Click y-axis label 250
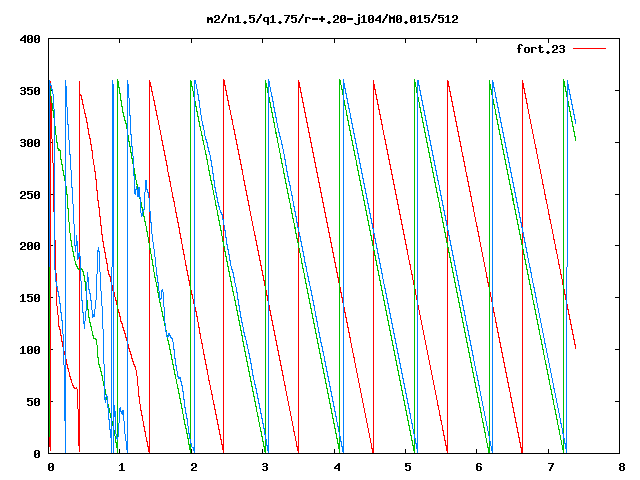 click(30, 195)
